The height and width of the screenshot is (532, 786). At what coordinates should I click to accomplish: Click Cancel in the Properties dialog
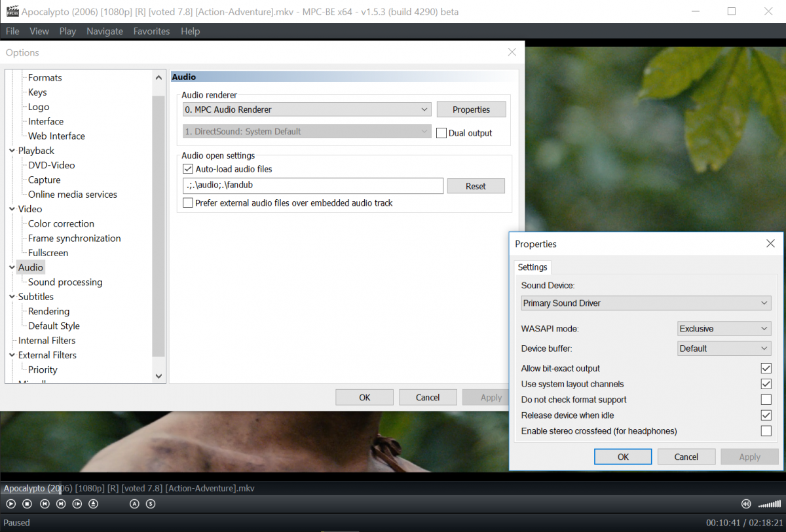click(686, 457)
